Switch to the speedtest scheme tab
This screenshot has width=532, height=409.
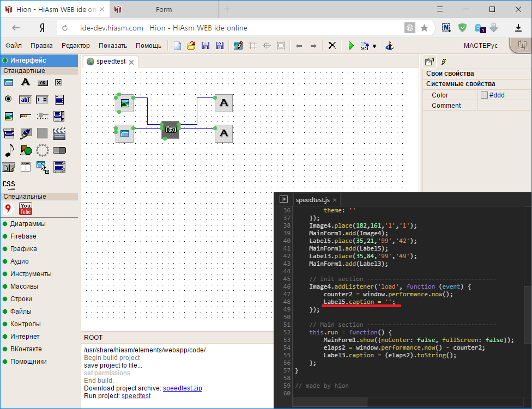click(111, 62)
